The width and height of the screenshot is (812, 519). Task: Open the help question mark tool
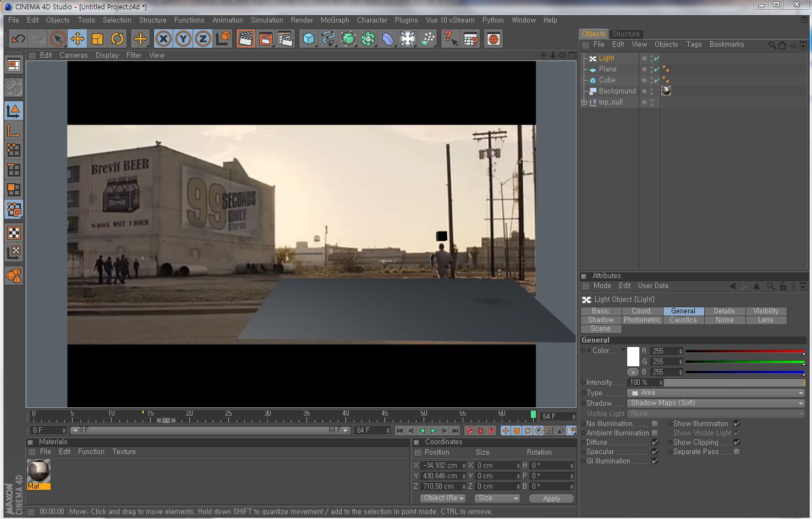point(451,39)
